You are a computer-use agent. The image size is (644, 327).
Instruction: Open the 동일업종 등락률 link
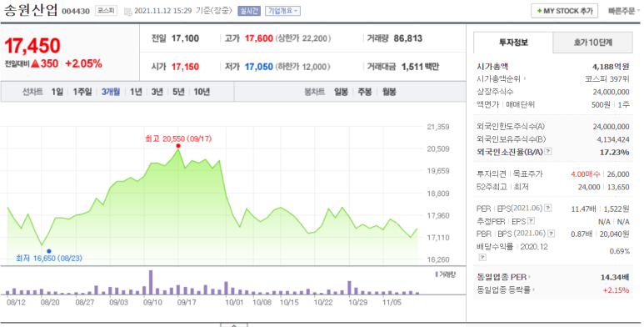(x=505, y=290)
